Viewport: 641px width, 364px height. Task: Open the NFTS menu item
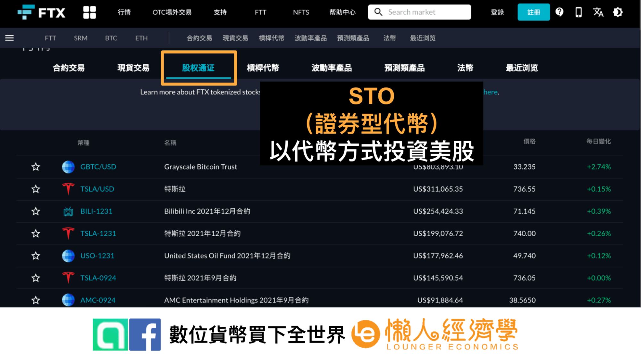[301, 12]
